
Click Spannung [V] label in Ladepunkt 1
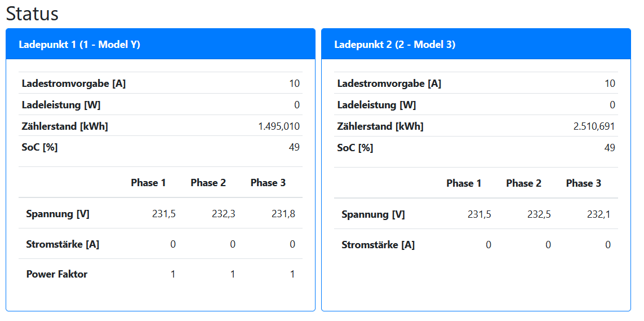[x=57, y=214]
